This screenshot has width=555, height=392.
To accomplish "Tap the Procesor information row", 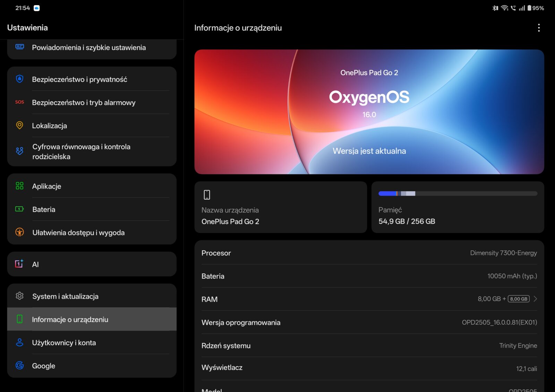I will [x=369, y=253].
